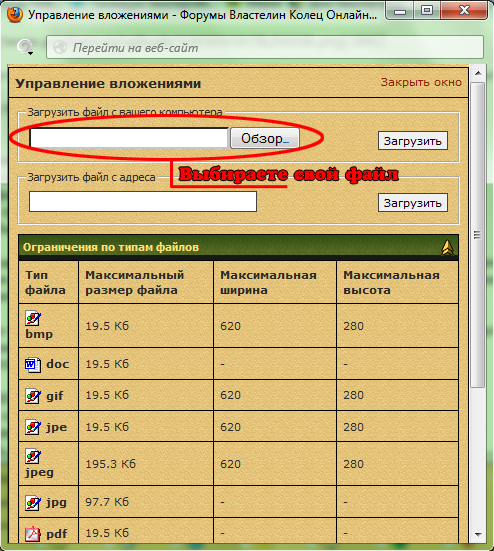Click the scrollbar up arrow

478,73
